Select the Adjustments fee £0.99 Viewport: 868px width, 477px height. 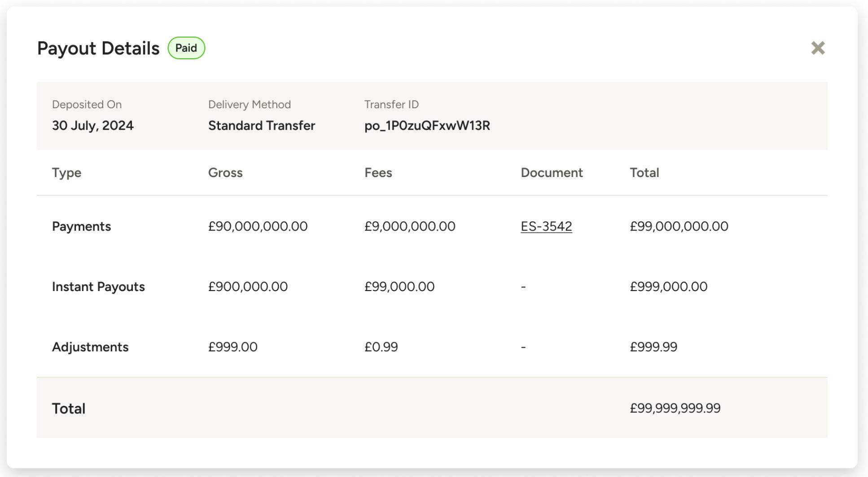pos(381,347)
